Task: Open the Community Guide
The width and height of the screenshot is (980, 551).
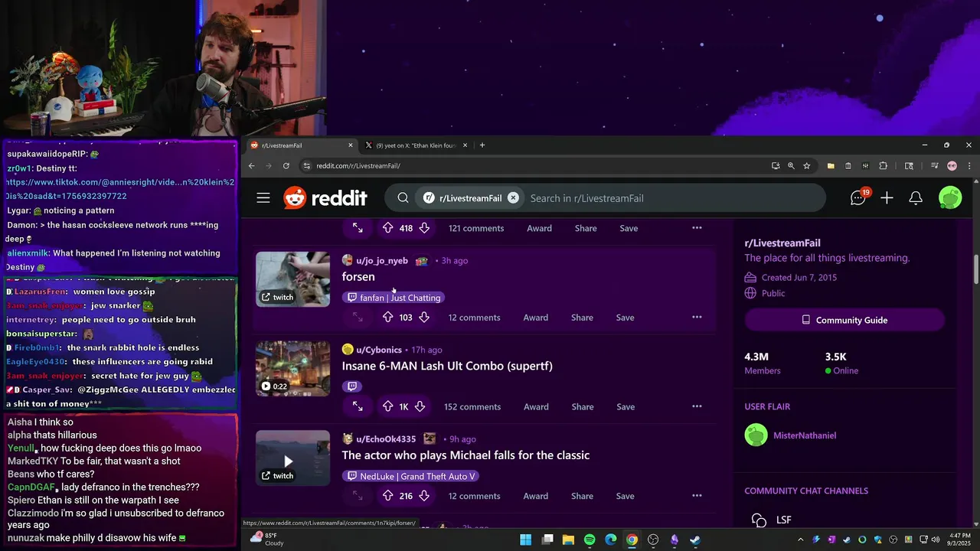Action: click(x=844, y=320)
